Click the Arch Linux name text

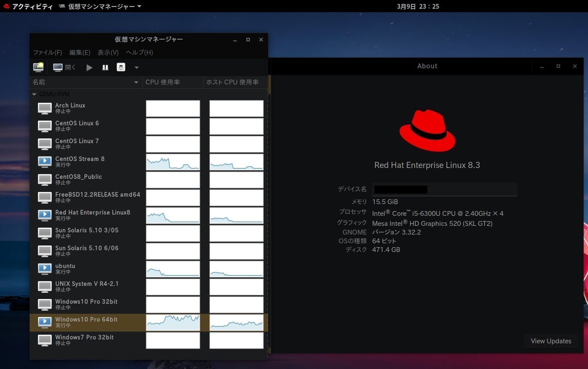[x=70, y=105]
